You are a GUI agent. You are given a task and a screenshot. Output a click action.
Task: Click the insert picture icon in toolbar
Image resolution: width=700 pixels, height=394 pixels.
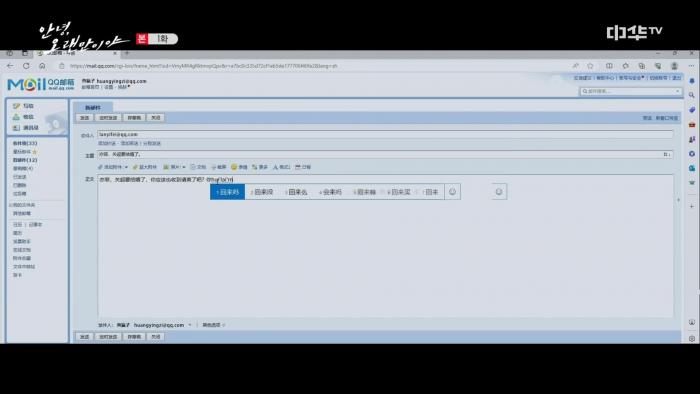click(166, 167)
